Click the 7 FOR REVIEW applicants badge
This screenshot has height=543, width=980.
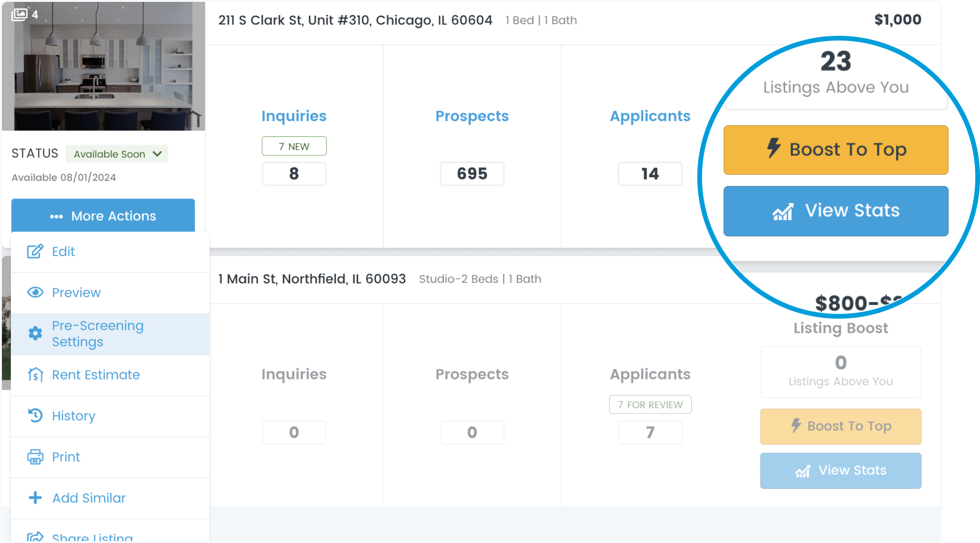coord(650,404)
